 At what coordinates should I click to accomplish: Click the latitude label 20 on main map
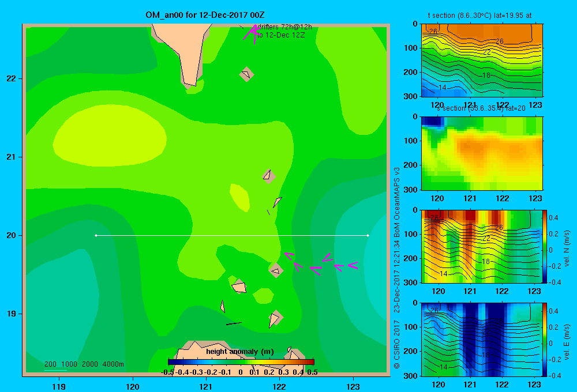tap(12, 235)
